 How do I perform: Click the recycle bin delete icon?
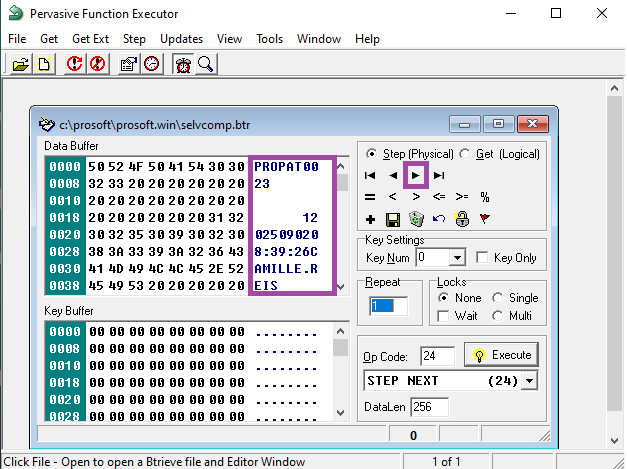pyautogui.click(x=416, y=219)
